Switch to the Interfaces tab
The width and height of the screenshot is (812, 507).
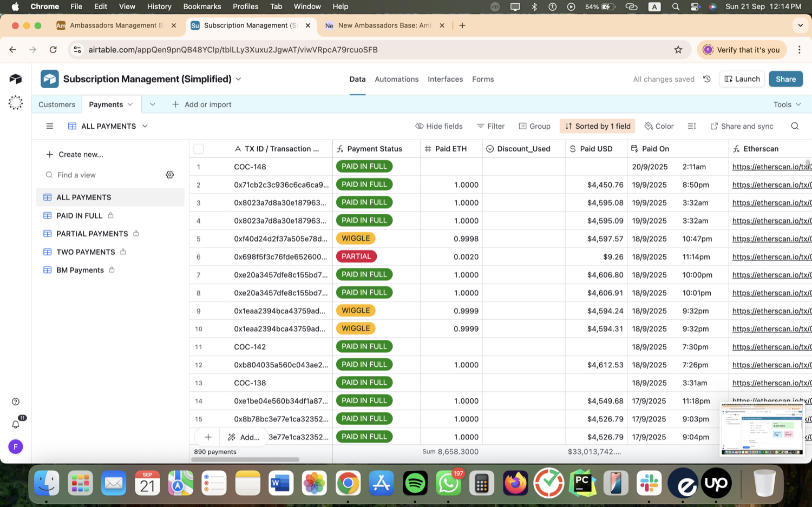(446, 79)
